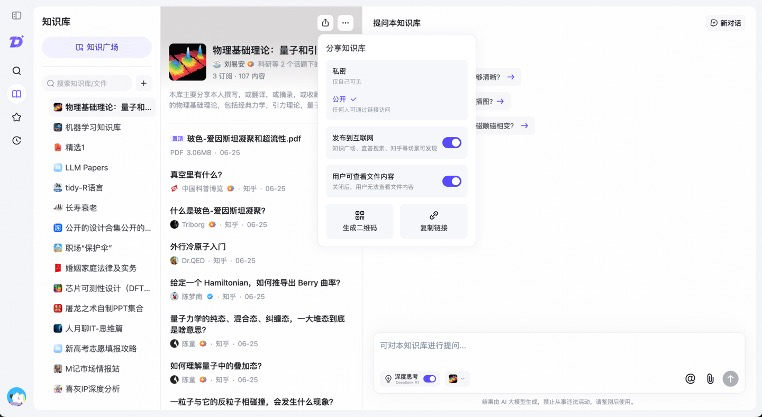762x418 pixels.
Task: Click the LLM Papers icon in list
Action: [x=58, y=168]
